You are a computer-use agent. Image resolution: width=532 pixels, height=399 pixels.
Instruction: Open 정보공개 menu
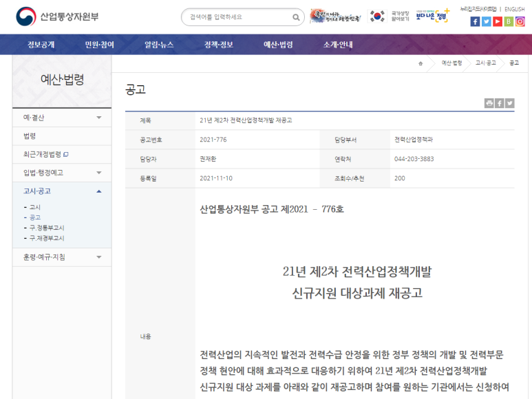click(41, 45)
